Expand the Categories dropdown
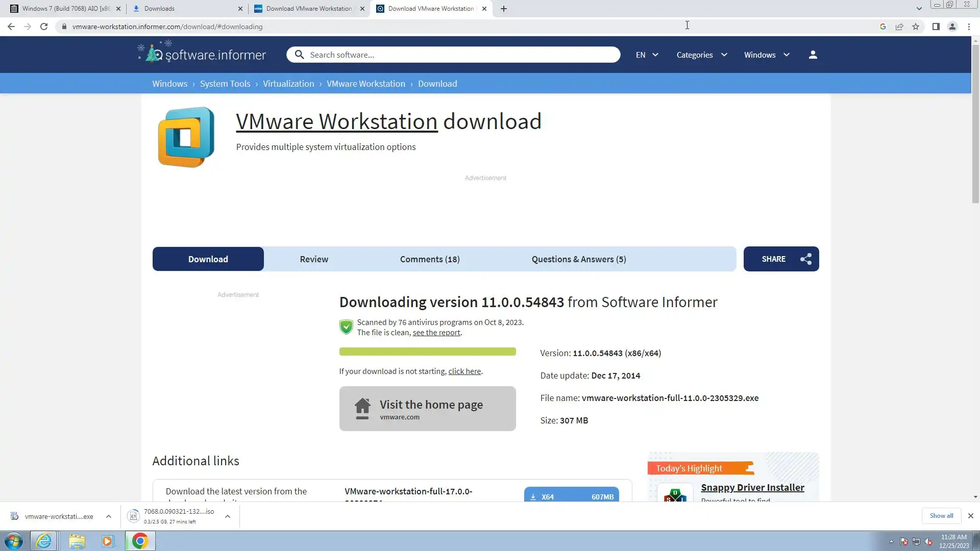This screenshot has width=980, height=551. (701, 55)
